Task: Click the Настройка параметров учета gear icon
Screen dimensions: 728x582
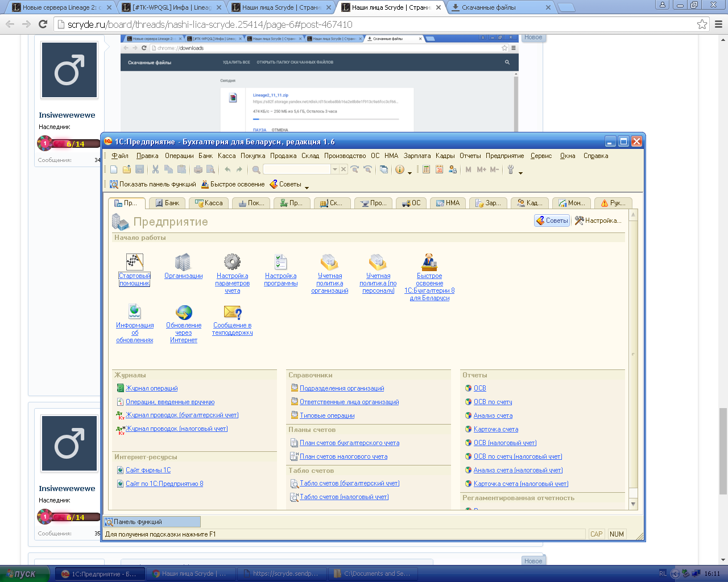Action: 232,262
